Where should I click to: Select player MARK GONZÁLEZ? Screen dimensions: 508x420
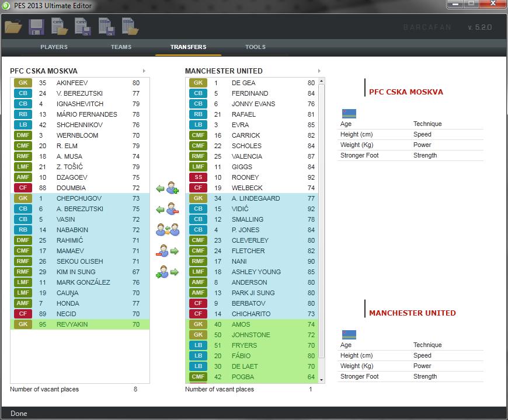point(79,282)
